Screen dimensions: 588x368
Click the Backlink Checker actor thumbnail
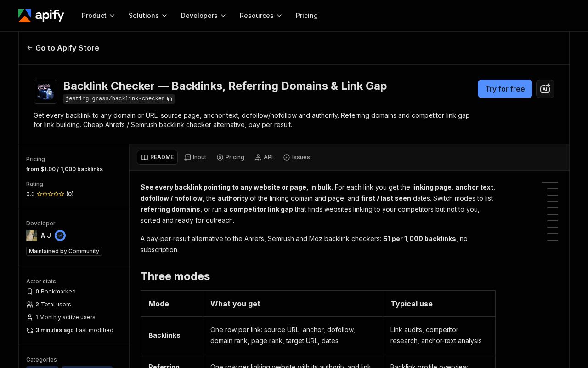45,92
